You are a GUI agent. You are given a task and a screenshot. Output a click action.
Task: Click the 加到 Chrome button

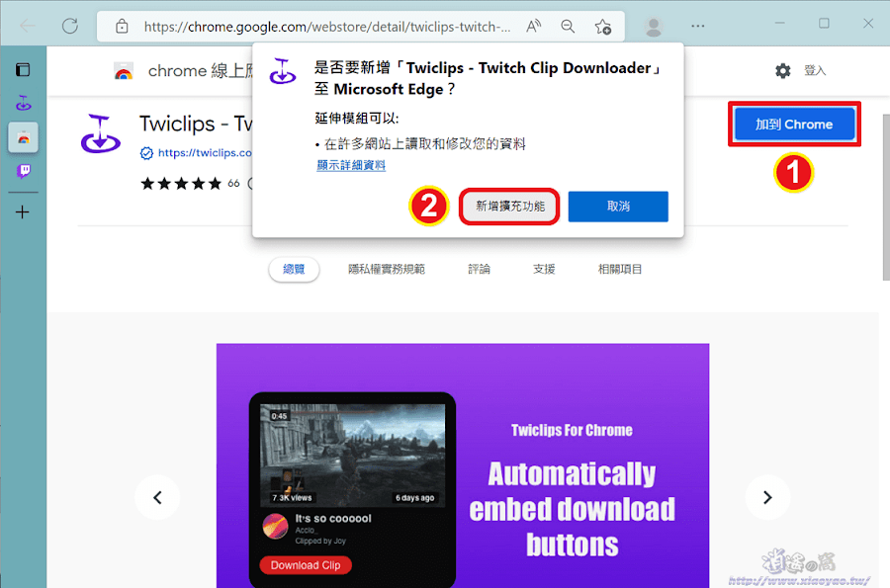point(795,125)
